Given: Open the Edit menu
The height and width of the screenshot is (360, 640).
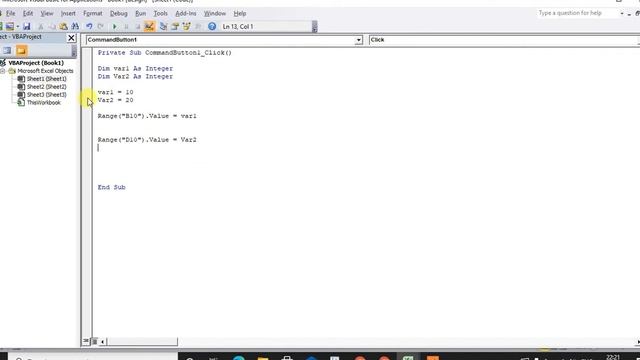Looking at the screenshot, I should click(x=28, y=13).
